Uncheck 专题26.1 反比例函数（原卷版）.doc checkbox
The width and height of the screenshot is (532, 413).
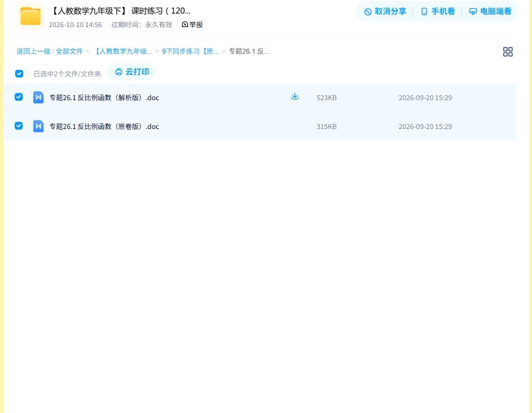19,126
